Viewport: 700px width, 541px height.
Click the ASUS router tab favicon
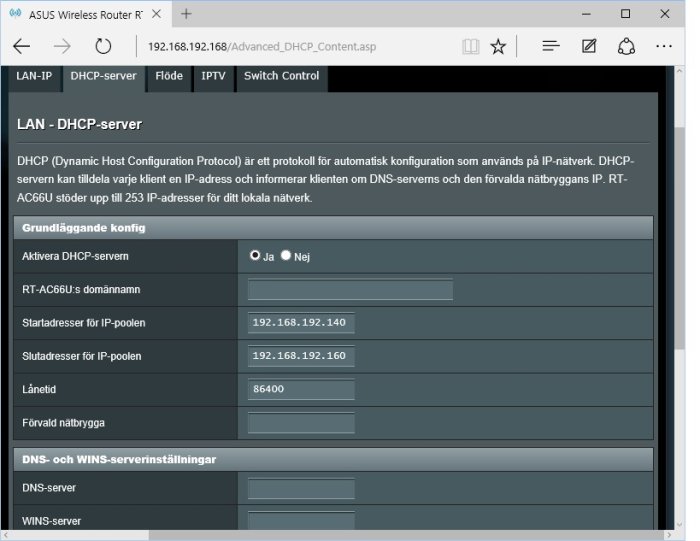tap(15, 13)
